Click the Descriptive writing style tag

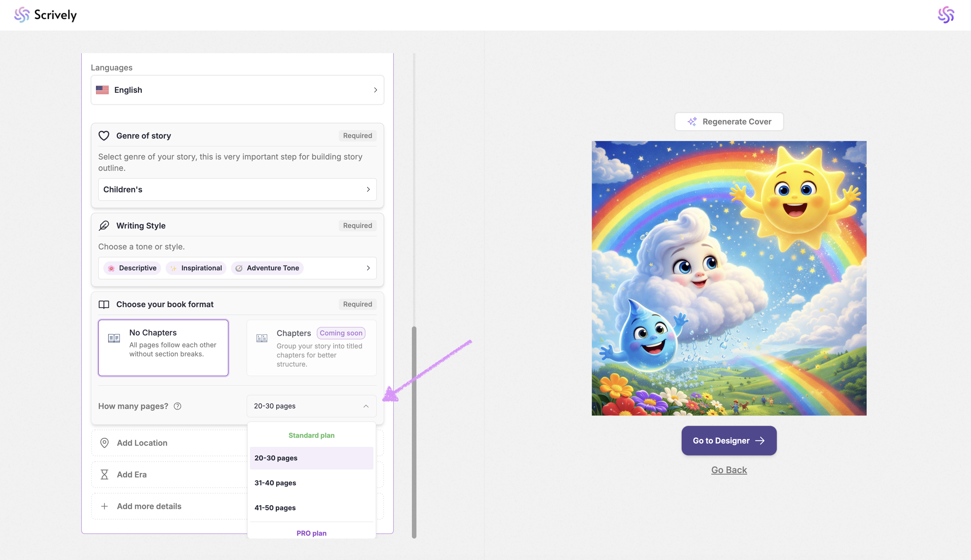(x=132, y=268)
